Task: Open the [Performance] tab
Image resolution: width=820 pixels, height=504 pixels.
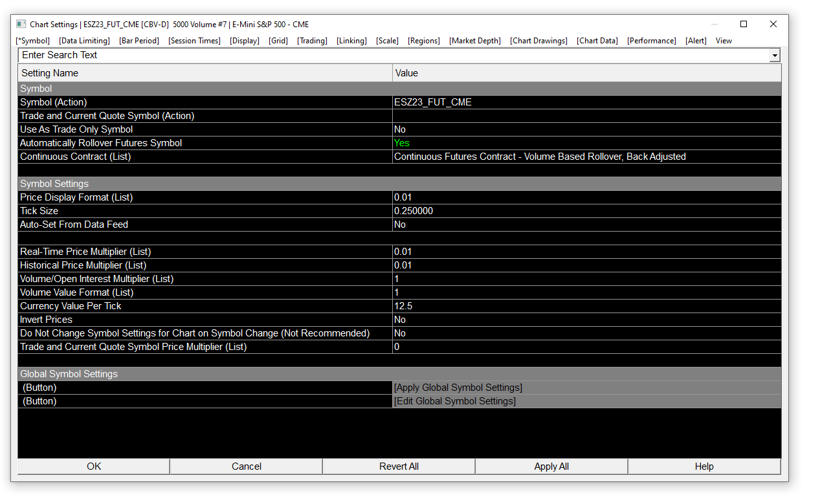Action: [652, 41]
